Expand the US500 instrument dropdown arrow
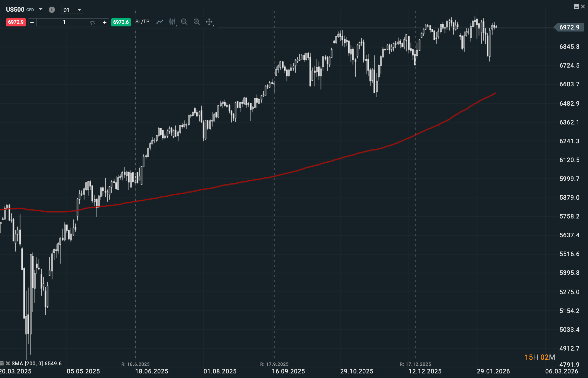This screenshot has width=588, height=378. (41, 9)
